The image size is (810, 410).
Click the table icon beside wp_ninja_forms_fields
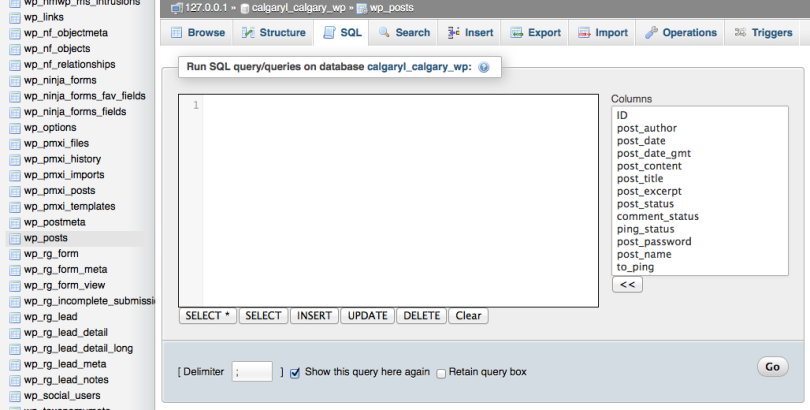(x=15, y=112)
